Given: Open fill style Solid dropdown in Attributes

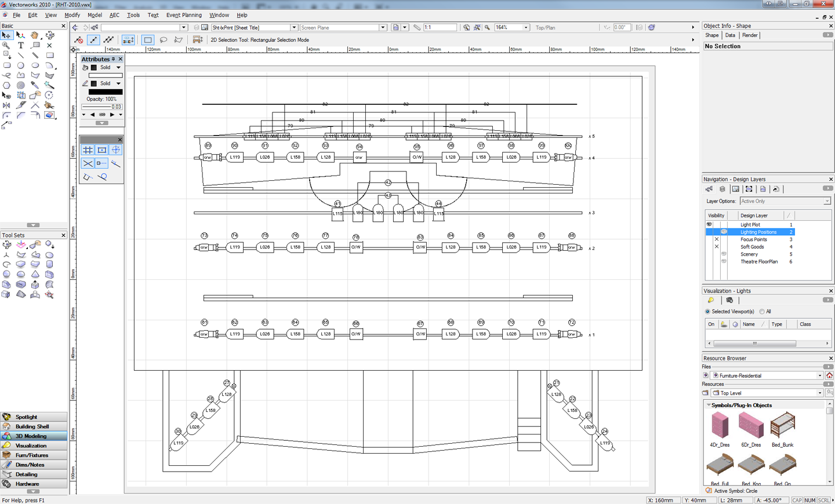Looking at the screenshot, I should tap(118, 68).
